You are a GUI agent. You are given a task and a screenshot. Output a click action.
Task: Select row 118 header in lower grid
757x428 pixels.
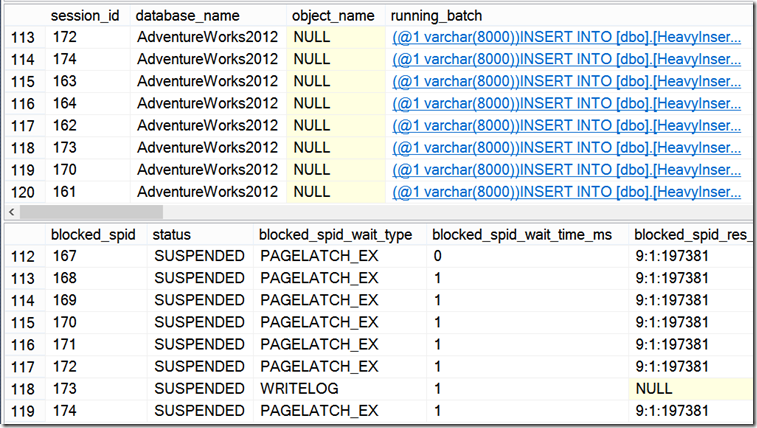(x=25, y=389)
